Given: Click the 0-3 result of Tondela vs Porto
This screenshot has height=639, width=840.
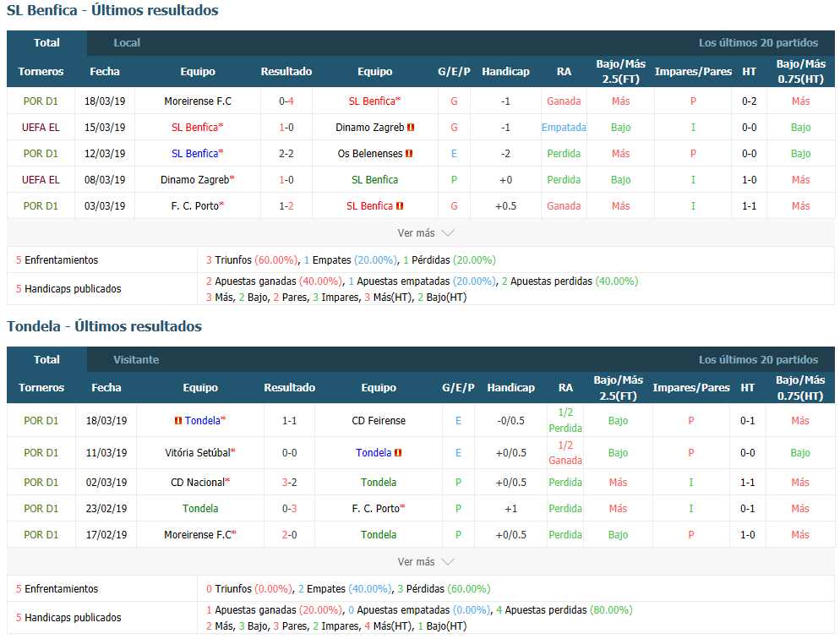Looking at the screenshot, I should tap(289, 508).
